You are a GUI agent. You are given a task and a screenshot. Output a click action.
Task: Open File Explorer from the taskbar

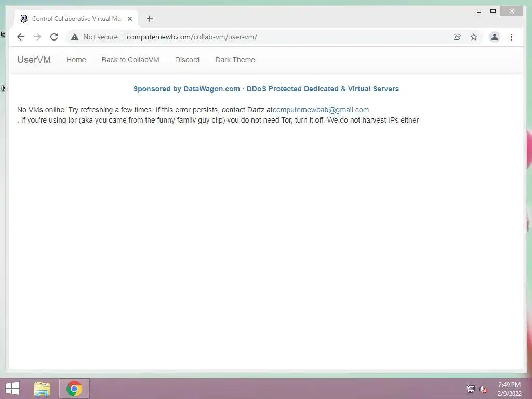[42, 389]
